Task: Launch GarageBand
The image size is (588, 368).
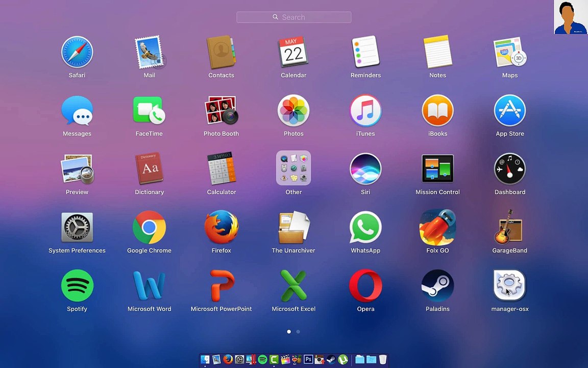Action: pyautogui.click(x=509, y=227)
